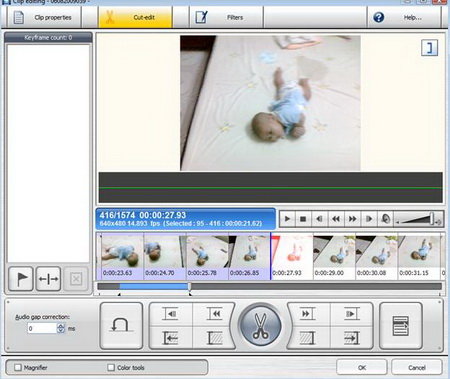This screenshot has height=379, width=450.
Task: Rewind the clip fast
Action: [x=336, y=219]
